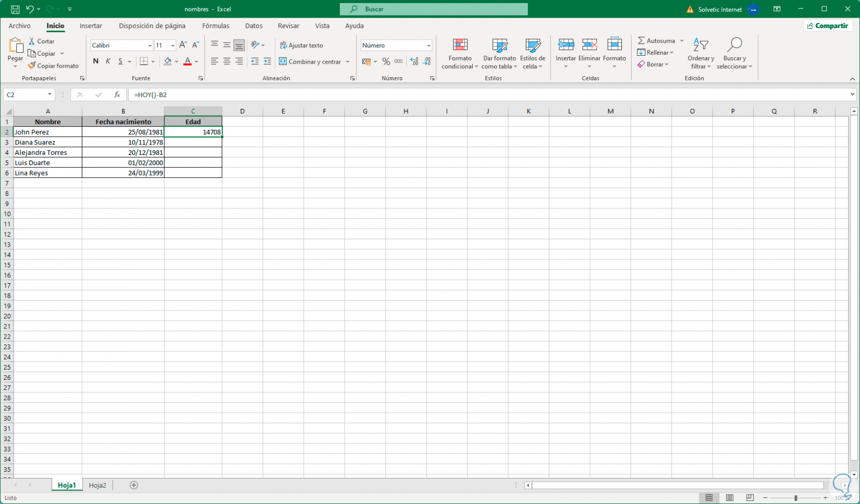
Task: Toggle italic formatting with the K button
Action: tap(108, 61)
